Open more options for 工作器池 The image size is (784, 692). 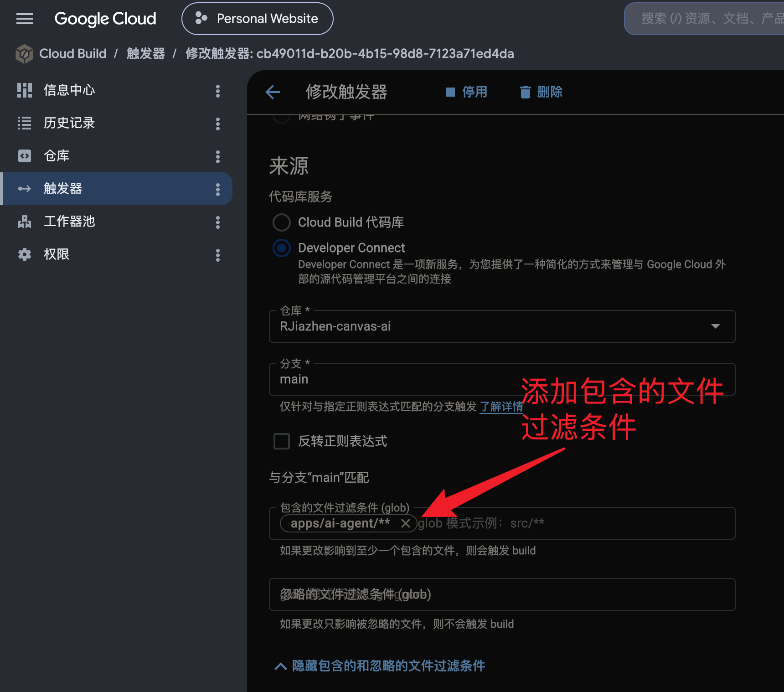(218, 222)
